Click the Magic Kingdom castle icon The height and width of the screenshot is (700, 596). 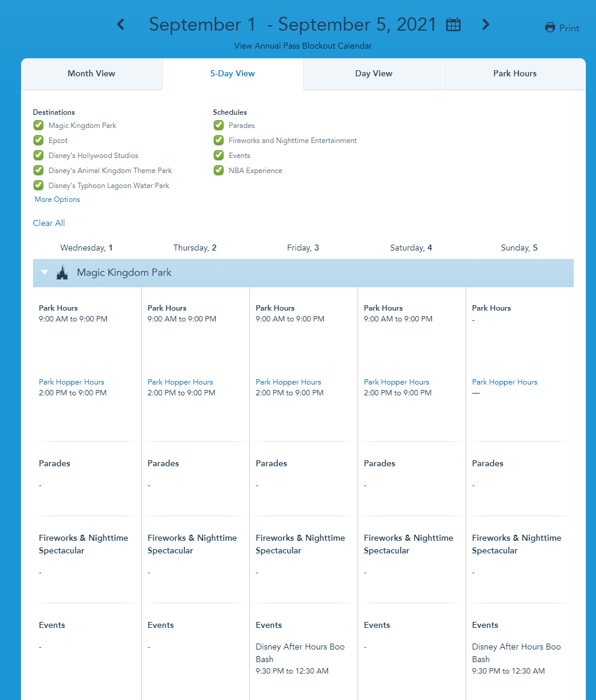point(62,273)
